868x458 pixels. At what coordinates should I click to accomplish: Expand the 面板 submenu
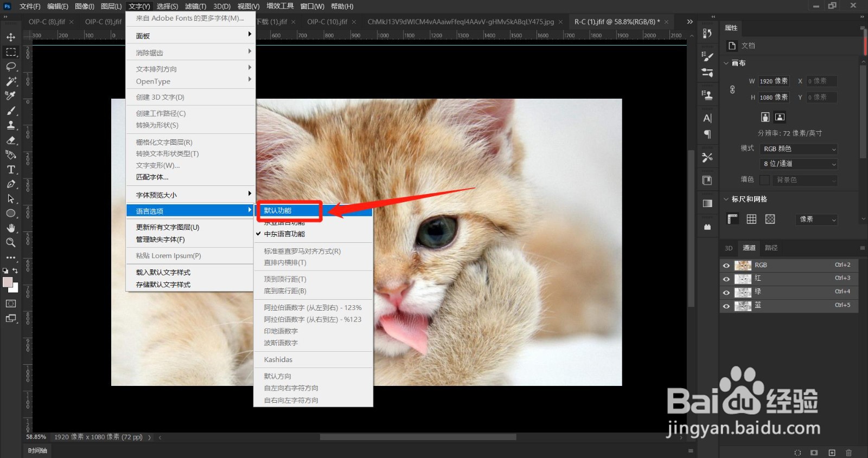pos(190,36)
